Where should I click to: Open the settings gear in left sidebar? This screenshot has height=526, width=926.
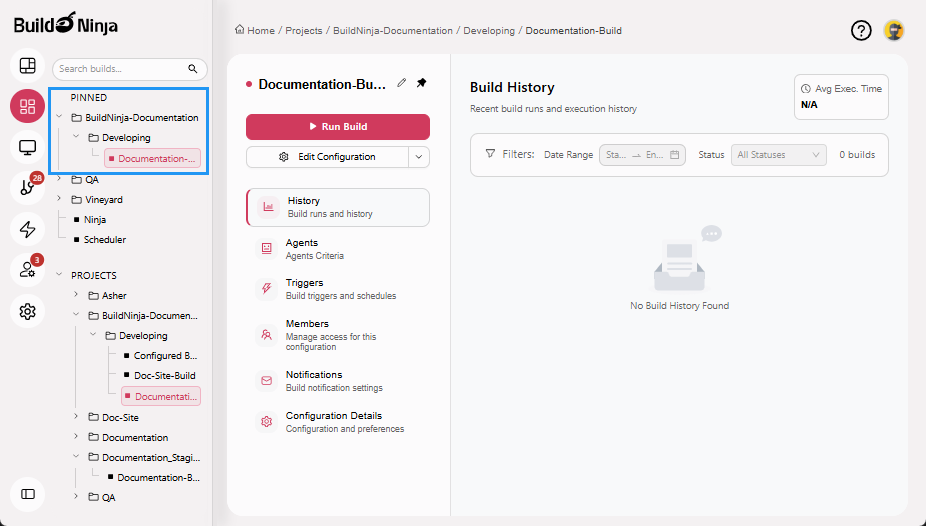coord(27,312)
